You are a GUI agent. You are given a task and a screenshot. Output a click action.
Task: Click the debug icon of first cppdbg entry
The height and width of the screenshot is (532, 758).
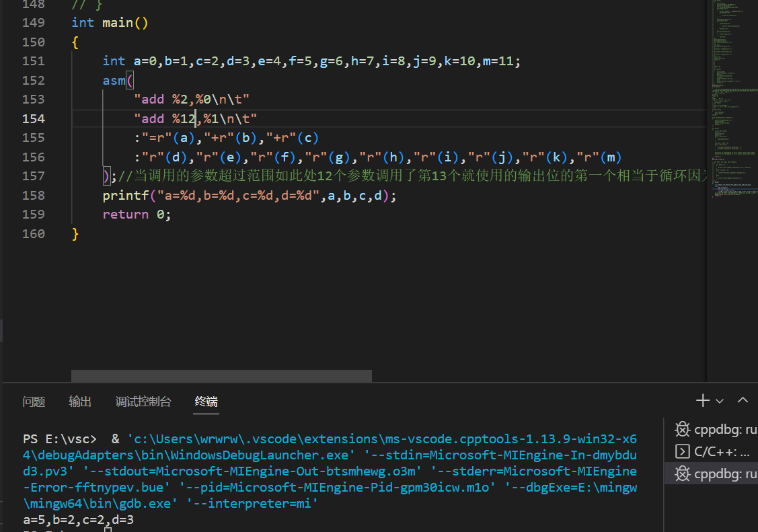pos(682,429)
